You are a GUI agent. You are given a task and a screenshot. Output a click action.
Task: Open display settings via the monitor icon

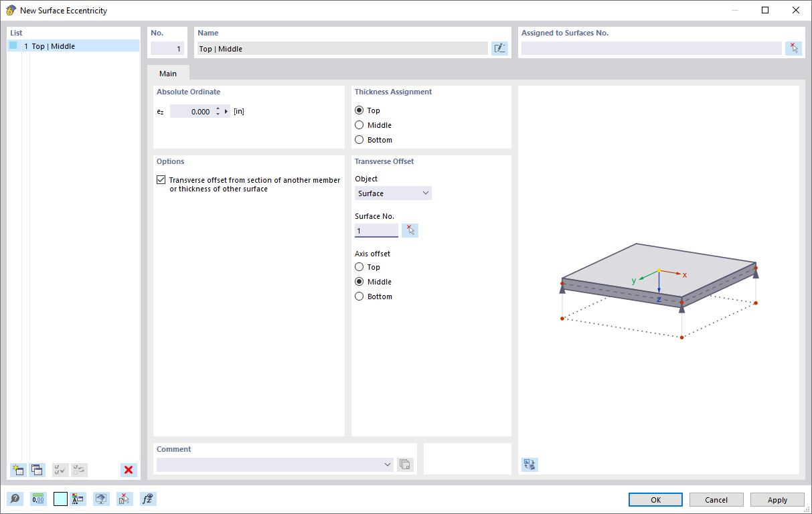(x=101, y=499)
